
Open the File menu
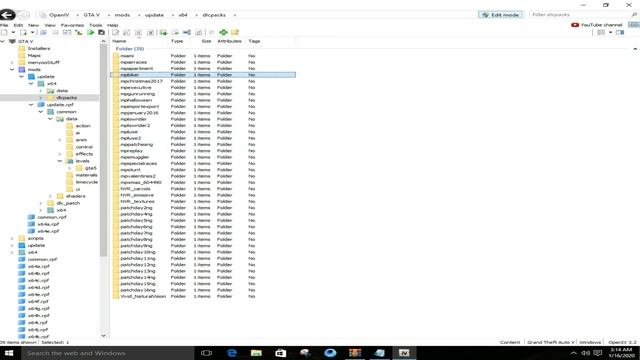tap(4, 25)
